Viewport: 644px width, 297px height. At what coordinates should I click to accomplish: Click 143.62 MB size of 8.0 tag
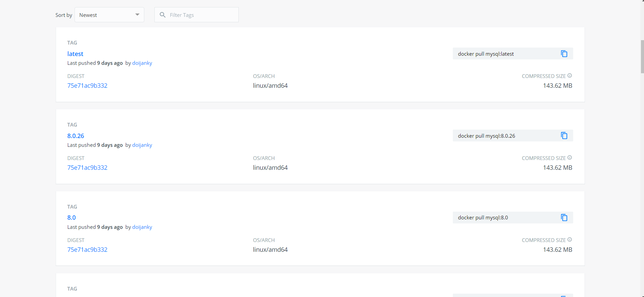tap(558, 250)
